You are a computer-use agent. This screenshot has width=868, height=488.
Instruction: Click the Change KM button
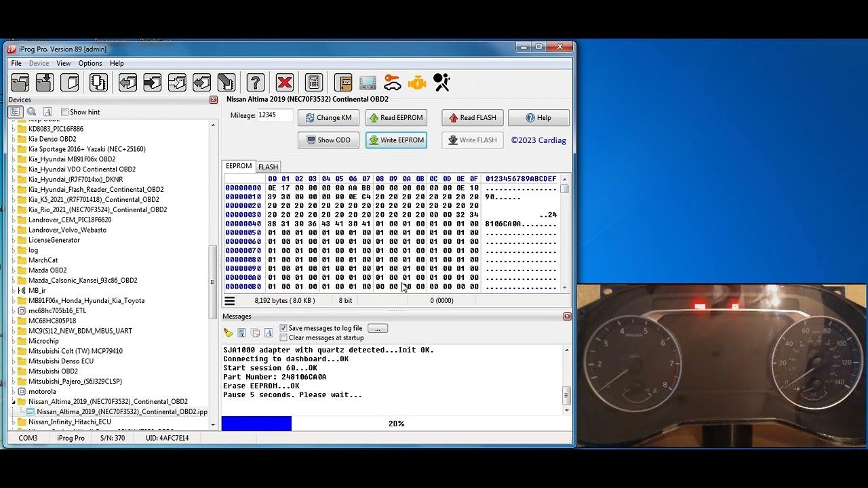click(328, 118)
